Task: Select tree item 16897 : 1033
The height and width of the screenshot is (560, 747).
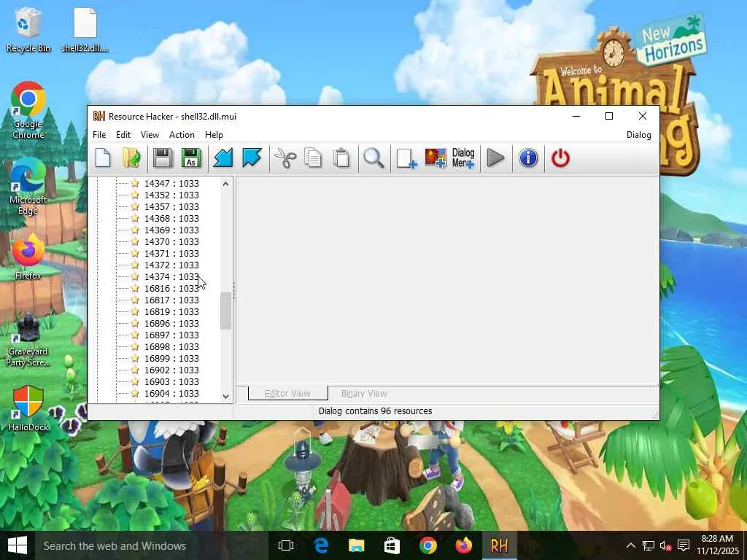Action: (171, 335)
